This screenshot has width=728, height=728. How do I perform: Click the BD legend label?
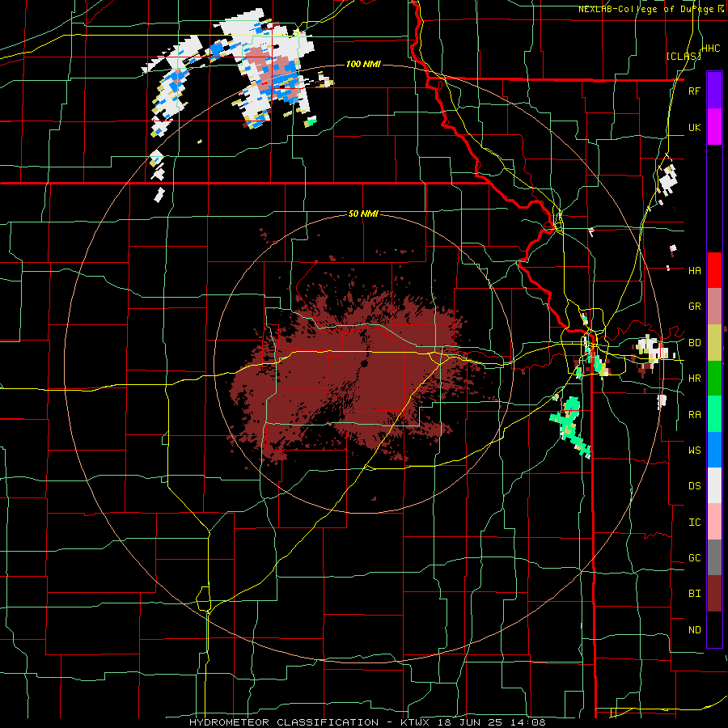click(695, 343)
